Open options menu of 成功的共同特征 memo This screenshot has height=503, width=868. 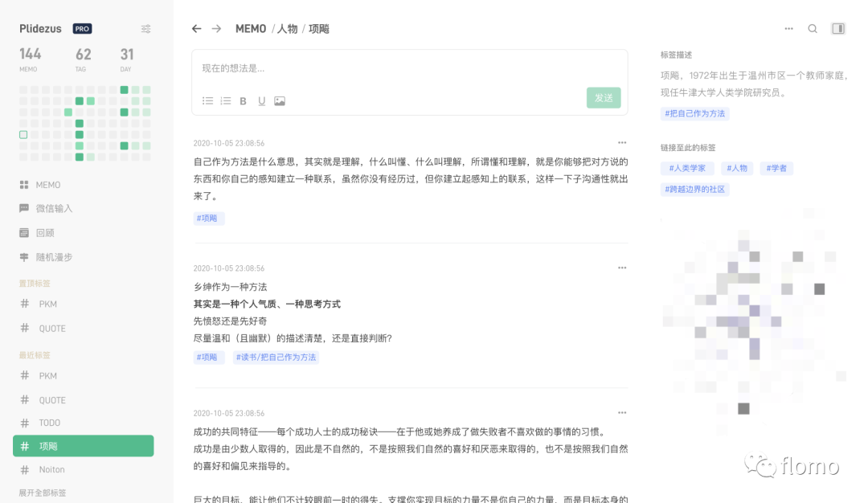pyautogui.click(x=622, y=413)
